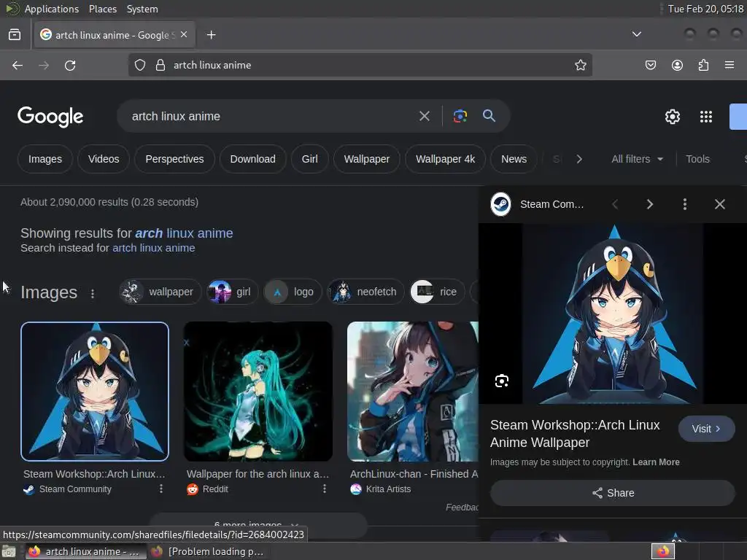This screenshot has width=747, height=560.
Task: Open Wallpaper for the arch linux title
Action: pos(258,474)
